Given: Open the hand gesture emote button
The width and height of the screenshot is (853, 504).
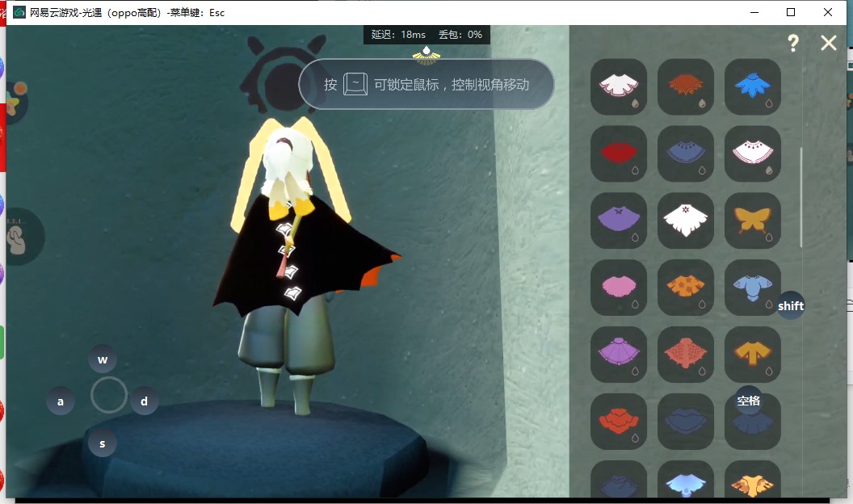Looking at the screenshot, I should (16, 236).
